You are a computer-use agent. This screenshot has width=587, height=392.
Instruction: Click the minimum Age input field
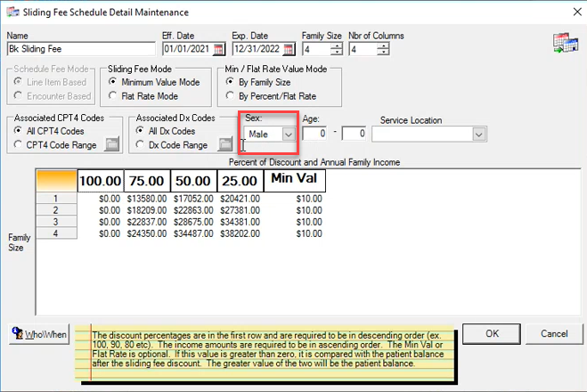(314, 134)
